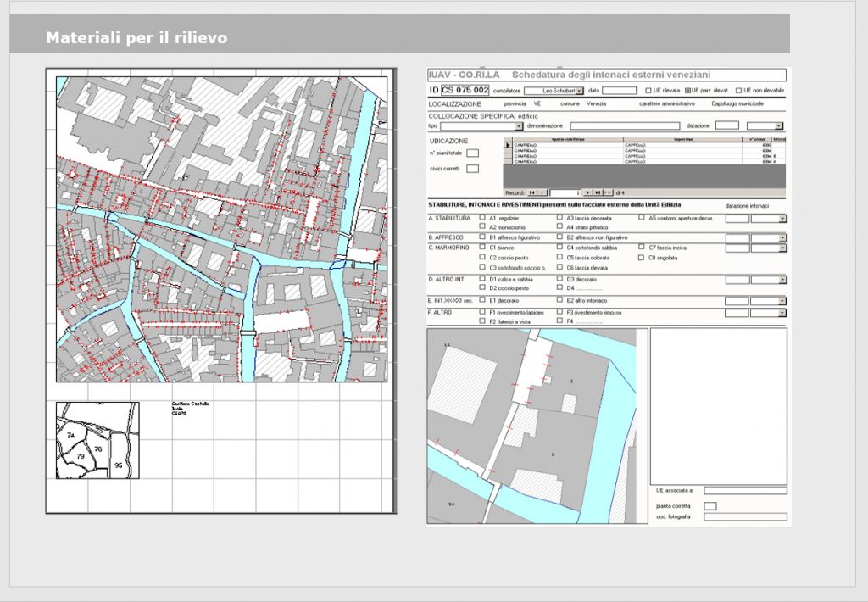The image size is (868, 602).
Task: Click the cod. fotografia input field
Action: coord(744,516)
